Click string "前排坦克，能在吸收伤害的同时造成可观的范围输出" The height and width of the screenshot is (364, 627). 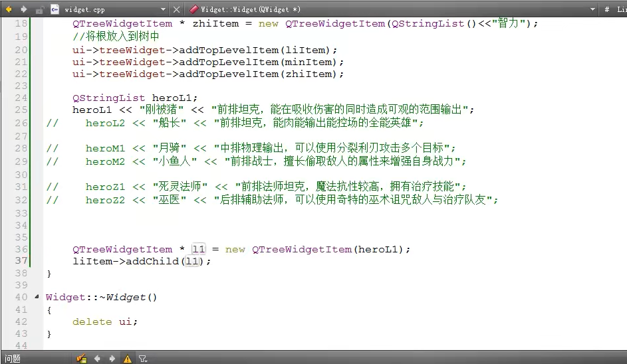(340, 110)
